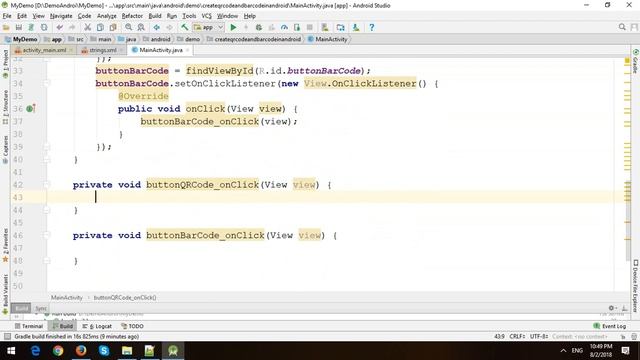The height and width of the screenshot is (360, 640).
Task: Close the MainActivity.java tab
Action: tap(188, 50)
